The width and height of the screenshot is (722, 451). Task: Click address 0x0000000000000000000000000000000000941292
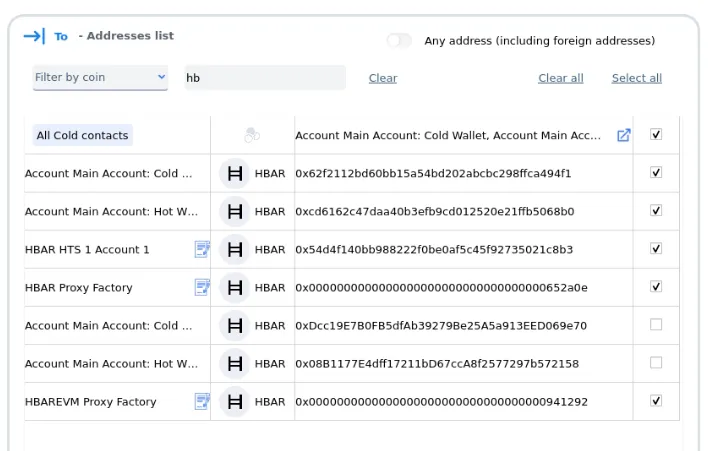(x=441, y=402)
